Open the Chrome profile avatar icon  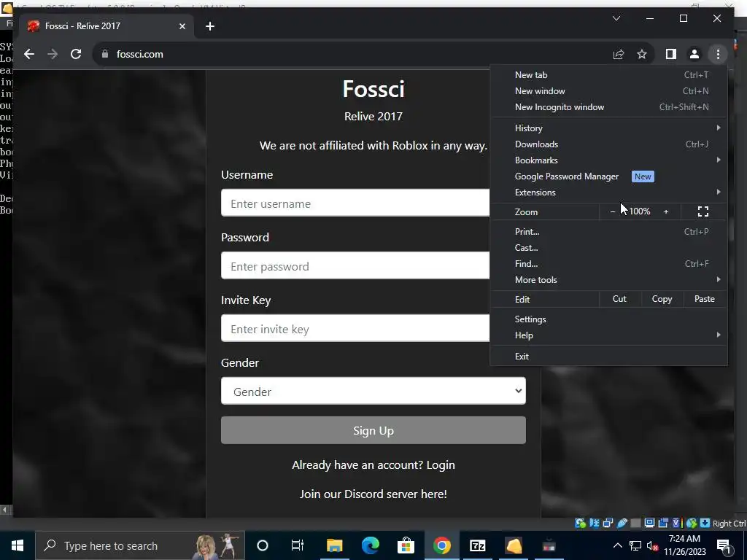[x=694, y=54]
